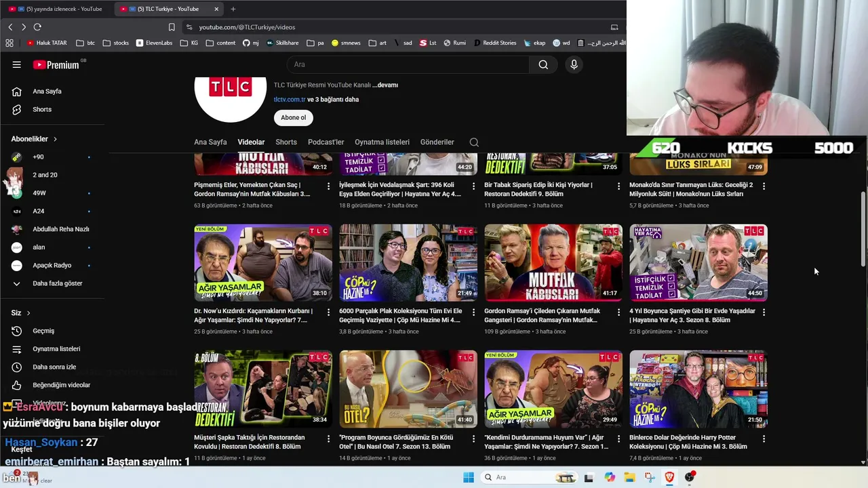868x488 pixels.
Task: Open menu for Dr. Now'u Kızdırdı video
Action: tap(329, 312)
